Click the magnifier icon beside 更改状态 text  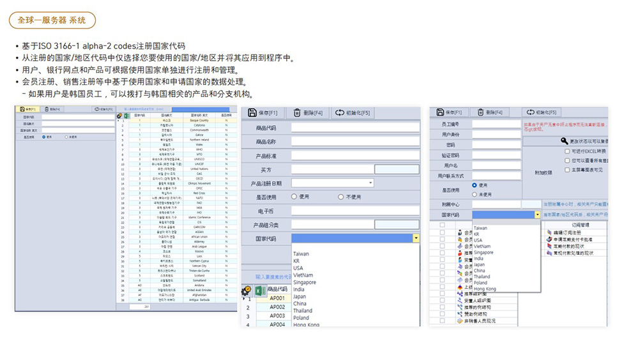point(564,140)
